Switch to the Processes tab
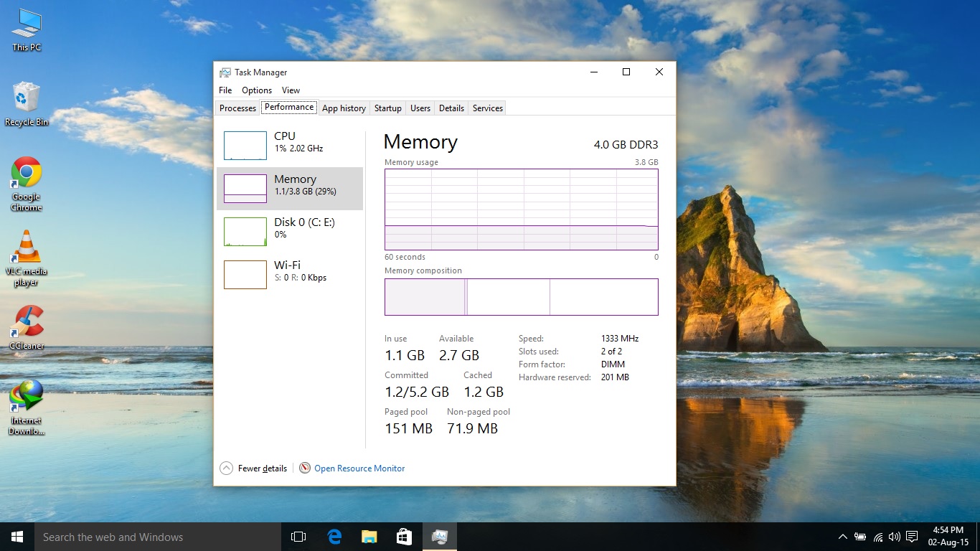The image size is (980, 551). click(x=237, y=108)
